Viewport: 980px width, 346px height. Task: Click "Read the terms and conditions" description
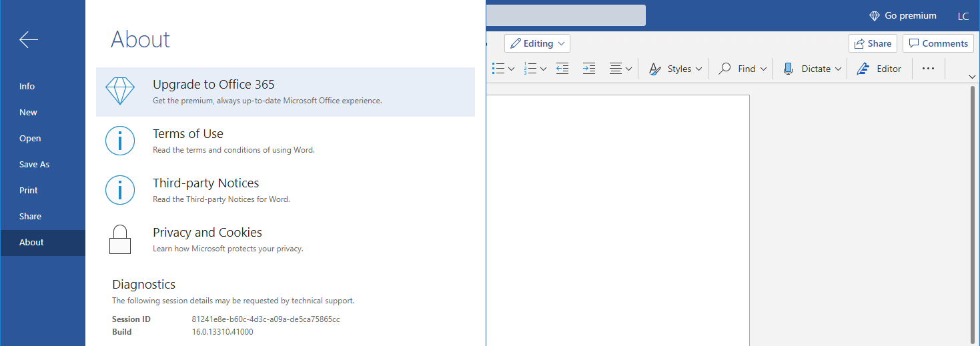point(233,150)
